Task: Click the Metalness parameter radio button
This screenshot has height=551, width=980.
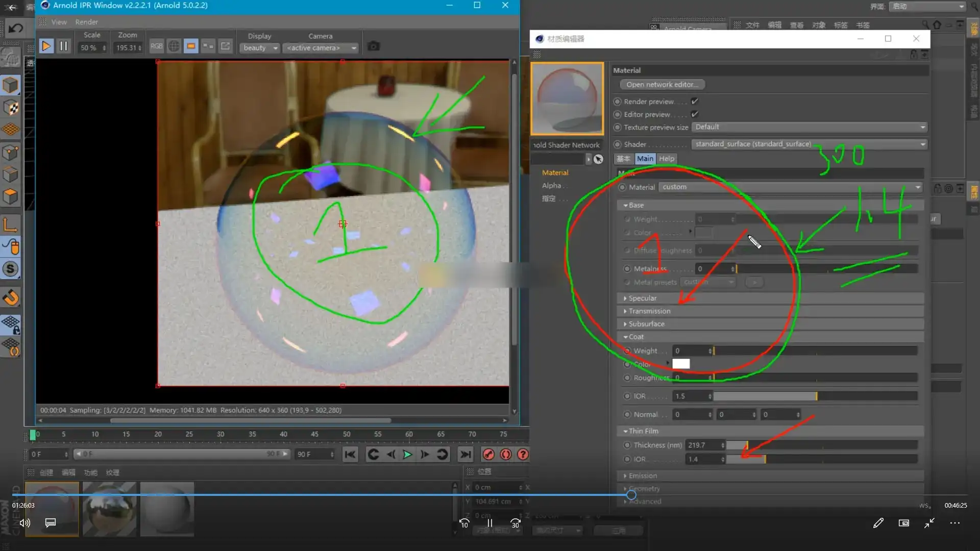Action: 627,269
